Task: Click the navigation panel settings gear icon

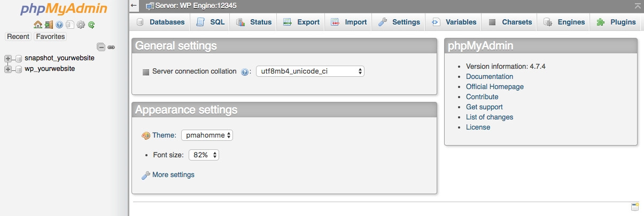Action: (81, 25)
